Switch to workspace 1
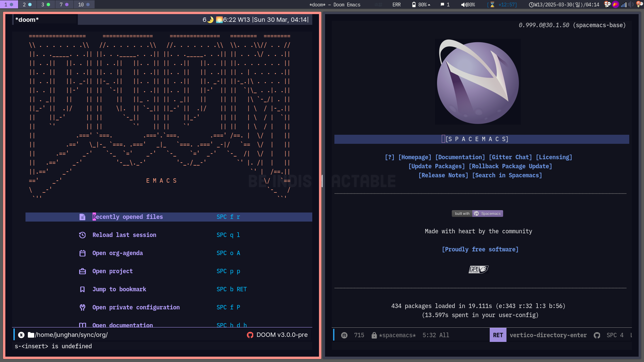644x362 pixels. pos(9,4)
